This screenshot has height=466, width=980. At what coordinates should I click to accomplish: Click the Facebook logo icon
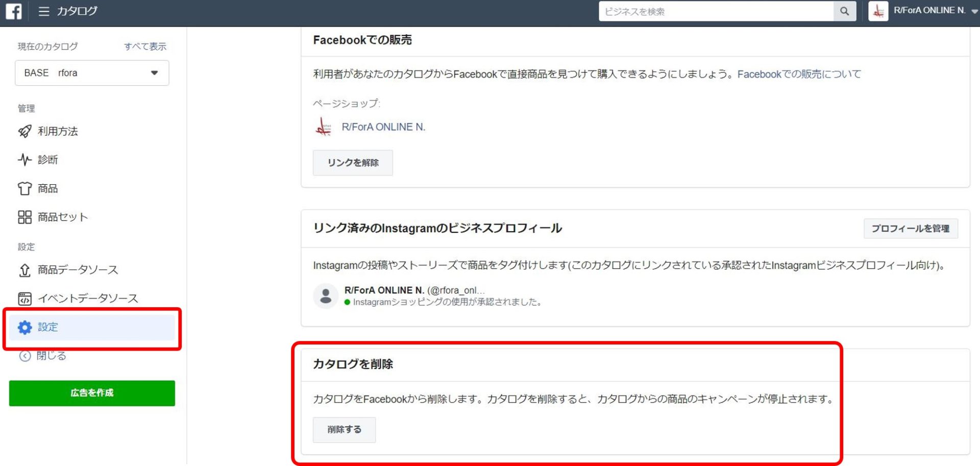pyautogui.click(x=14, y=11)
